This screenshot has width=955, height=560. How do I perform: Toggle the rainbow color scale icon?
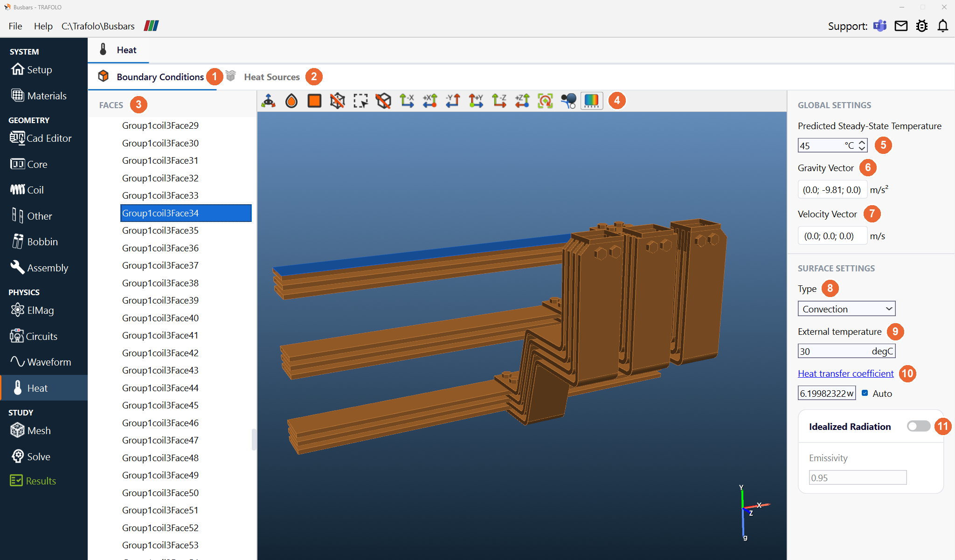click(592, 101)
